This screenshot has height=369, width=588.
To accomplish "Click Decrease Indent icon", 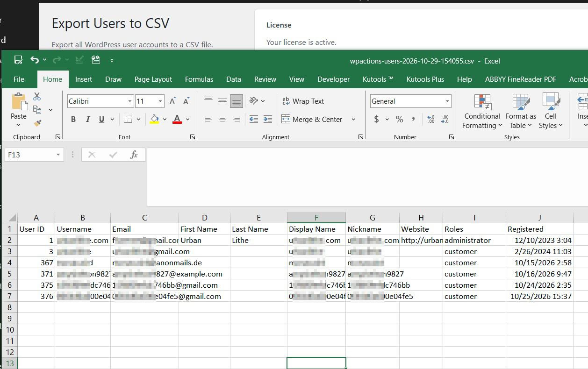I will tap(254, 120).
